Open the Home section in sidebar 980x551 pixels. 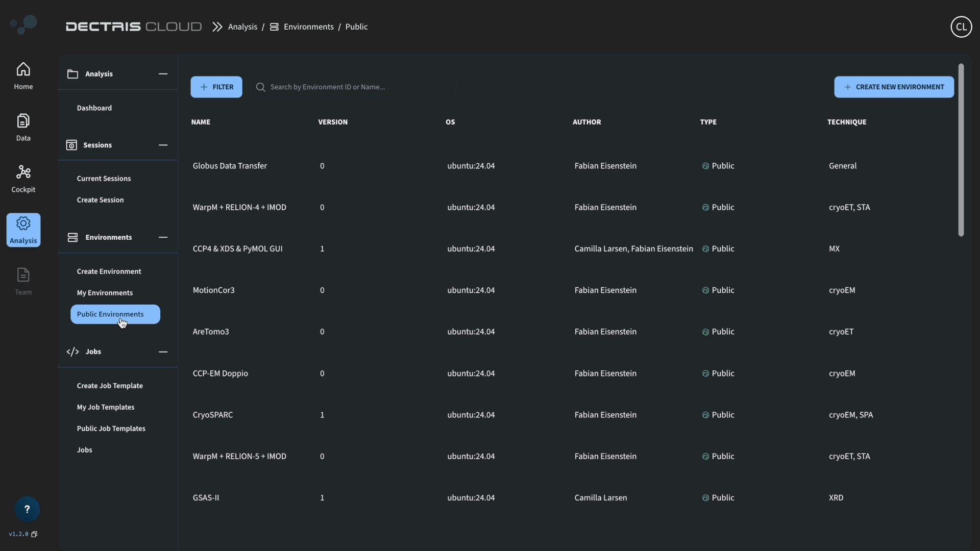(23, 76)
